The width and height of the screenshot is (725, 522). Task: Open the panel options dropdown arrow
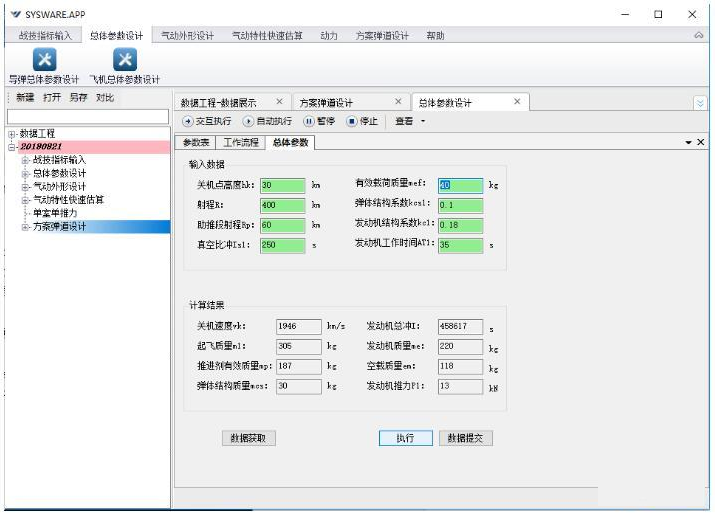(688, 142)
